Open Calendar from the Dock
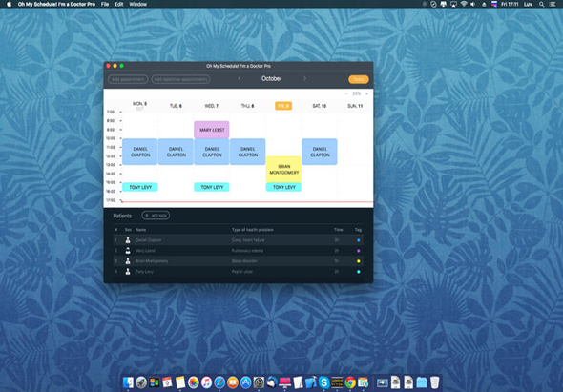The width and height of the screenshot is (563, 392). [167, 382]
